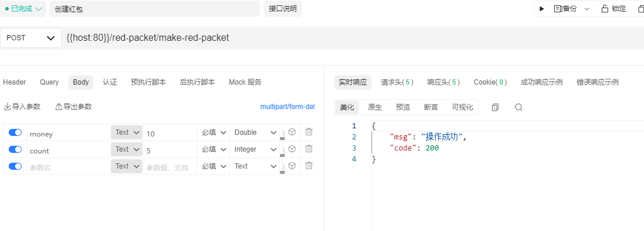Click the copy response icon
644x231 pixels.
(495, 107)
